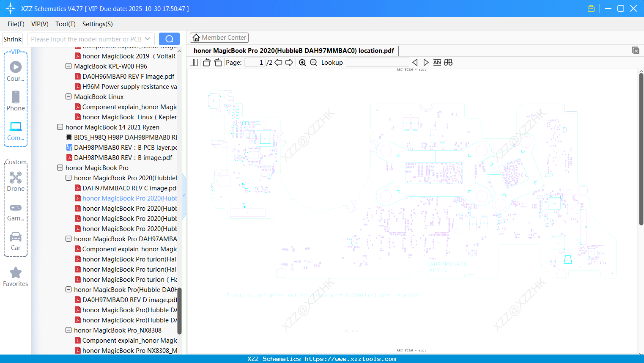Open DA0H96MBAF0 REV F image.pdf
Image resolution: width=644 pixels, height=363 pixels.
point(125,76)
